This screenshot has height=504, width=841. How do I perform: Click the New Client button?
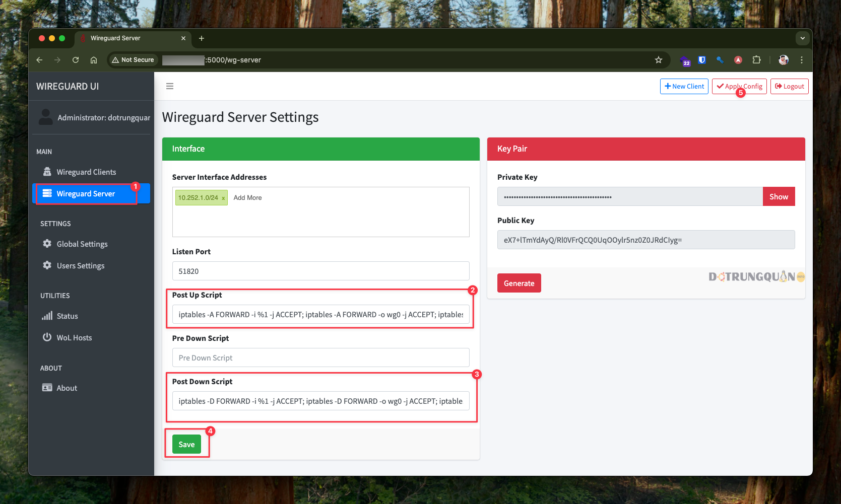[684, 86]
